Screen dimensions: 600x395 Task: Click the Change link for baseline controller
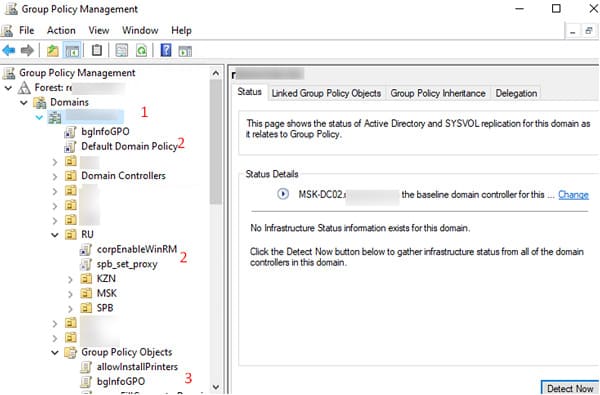[573, 194]
